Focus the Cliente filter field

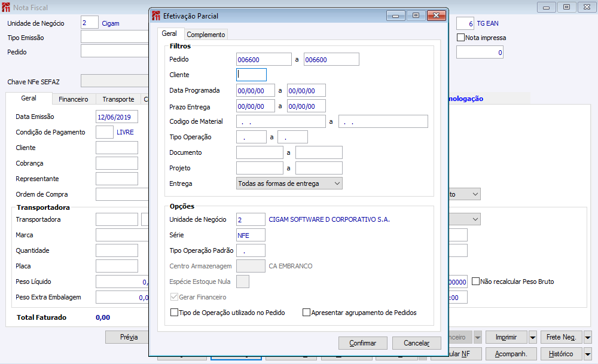[251, 75]
